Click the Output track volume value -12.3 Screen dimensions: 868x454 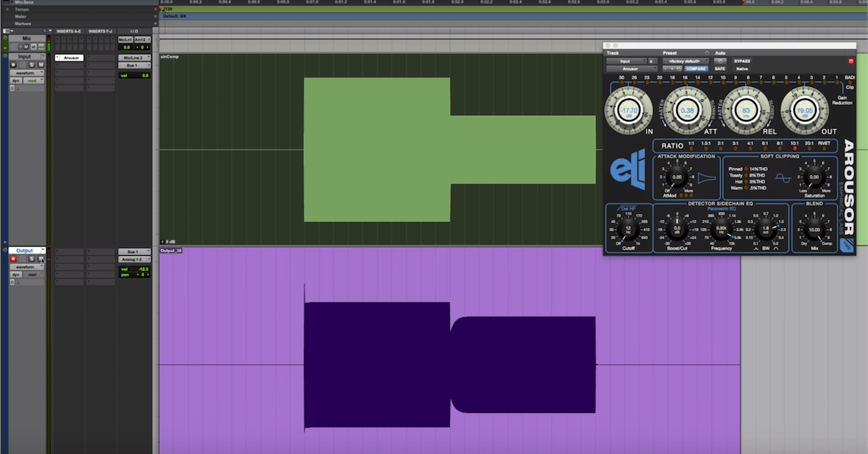(144, 270)
